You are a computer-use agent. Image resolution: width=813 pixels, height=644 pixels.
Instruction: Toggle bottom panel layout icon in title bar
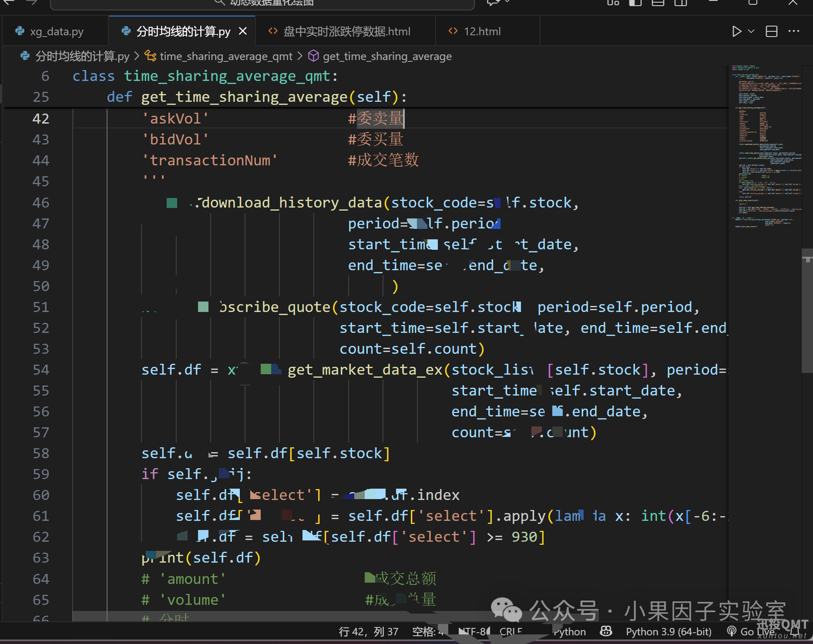658,3
